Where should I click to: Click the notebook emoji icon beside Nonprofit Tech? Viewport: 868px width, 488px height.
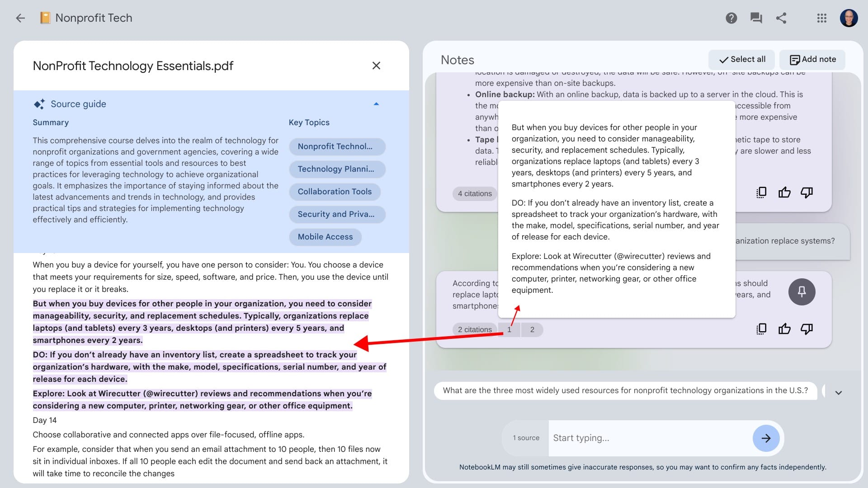pyautogui.click(x=45, y=18)
